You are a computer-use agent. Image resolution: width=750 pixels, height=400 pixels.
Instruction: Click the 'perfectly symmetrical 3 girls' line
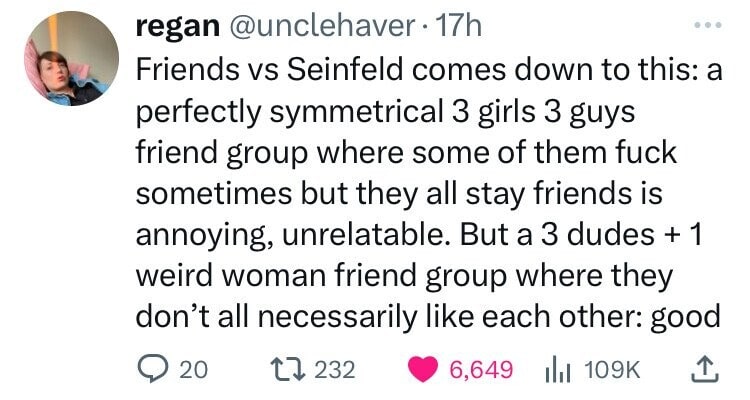pos(386,112)
